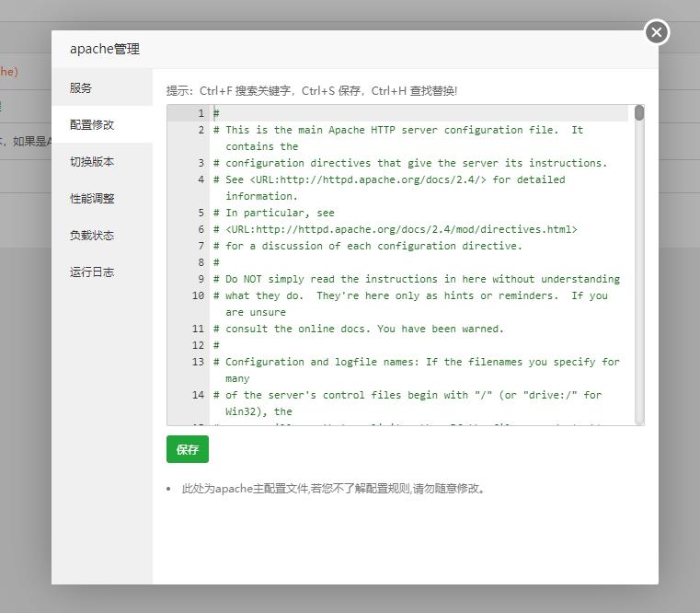
Task: Click line number 5 in the gutter
Action: pos(201,213)
